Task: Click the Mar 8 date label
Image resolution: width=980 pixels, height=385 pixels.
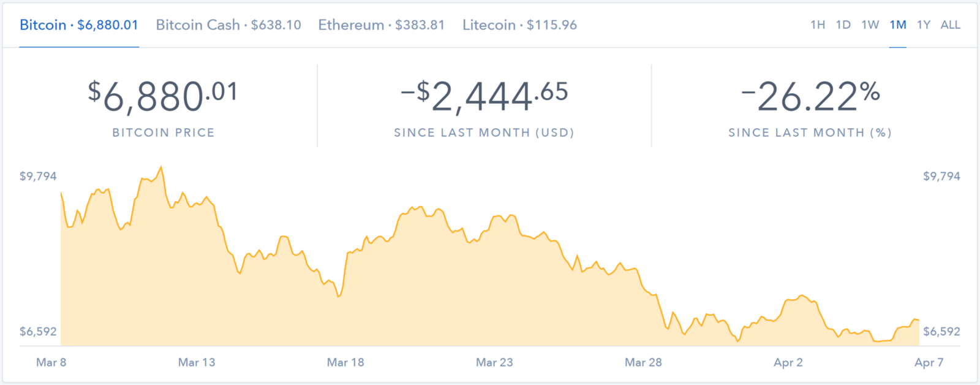Action: [51, 362]
